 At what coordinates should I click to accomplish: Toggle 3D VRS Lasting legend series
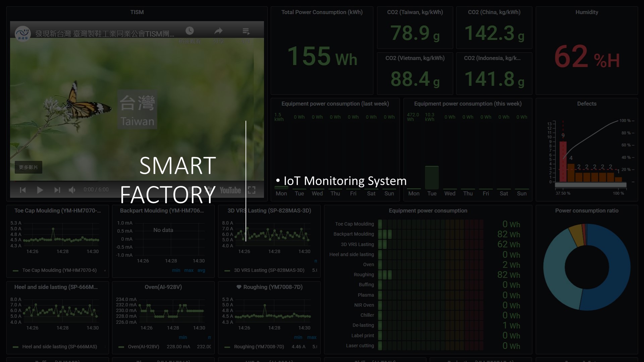coord(269,270)
